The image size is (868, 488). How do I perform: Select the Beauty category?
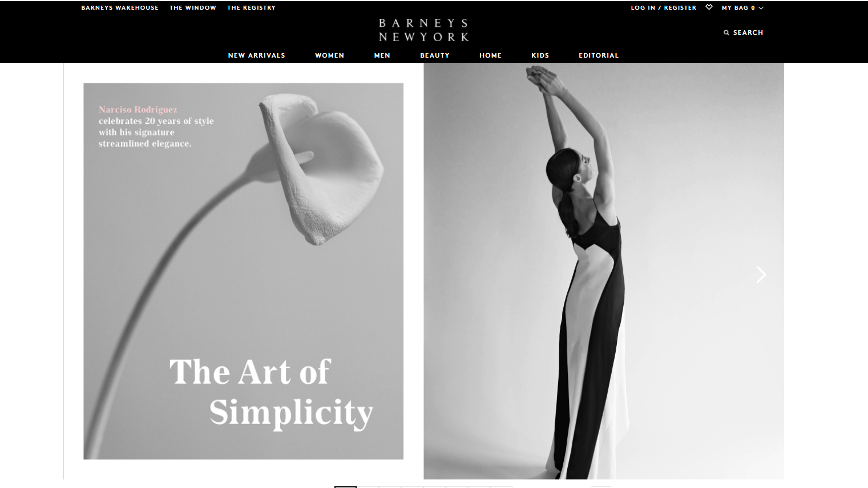click(x=435, y=55)
